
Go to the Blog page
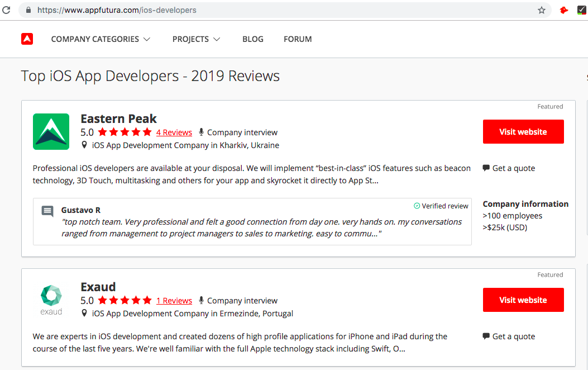click(253, 39)
